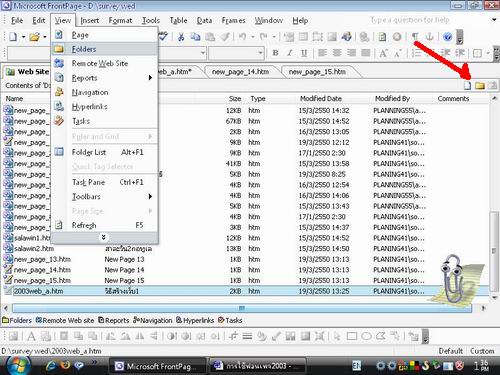Select the 2003web_a.htm file row
This screenshot has width=500, height=375.
click(245, 291)
